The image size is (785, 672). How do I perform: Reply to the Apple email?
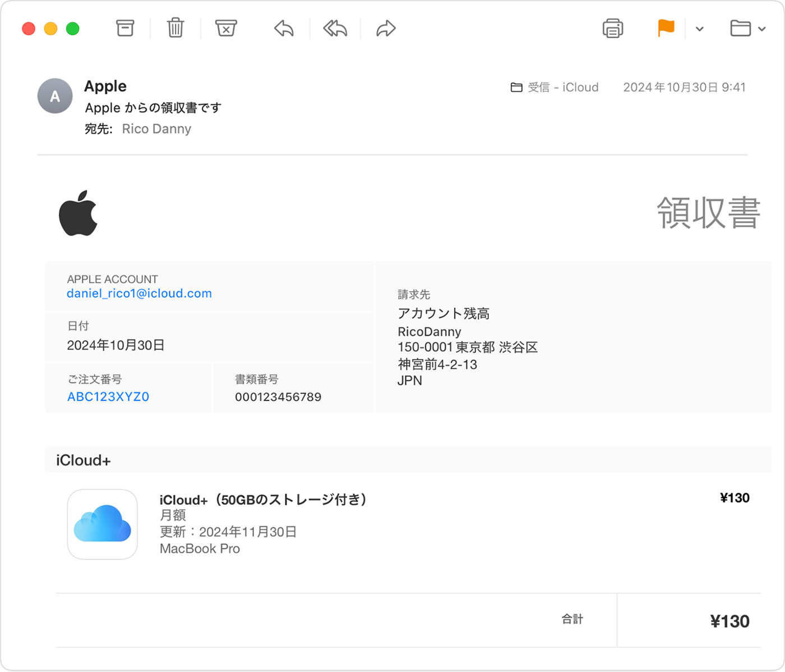283,28
